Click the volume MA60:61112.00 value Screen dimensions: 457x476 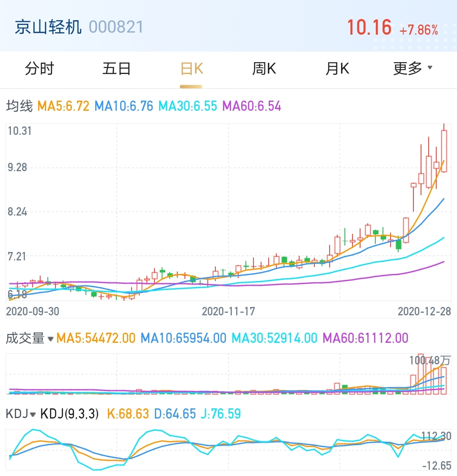365,338
